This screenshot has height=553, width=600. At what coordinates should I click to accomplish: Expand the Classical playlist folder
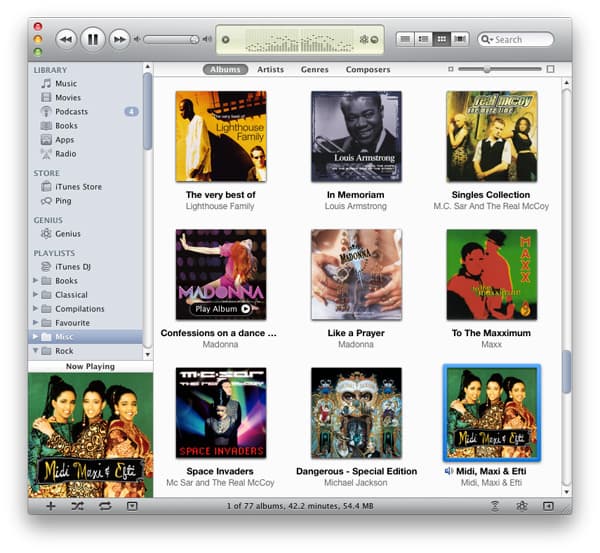coord(35,295)
